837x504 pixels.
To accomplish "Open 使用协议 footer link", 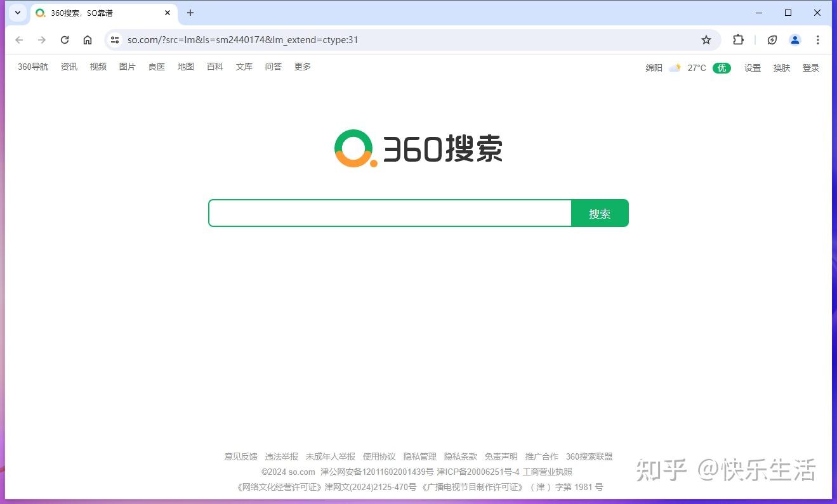I will point(379,456).
